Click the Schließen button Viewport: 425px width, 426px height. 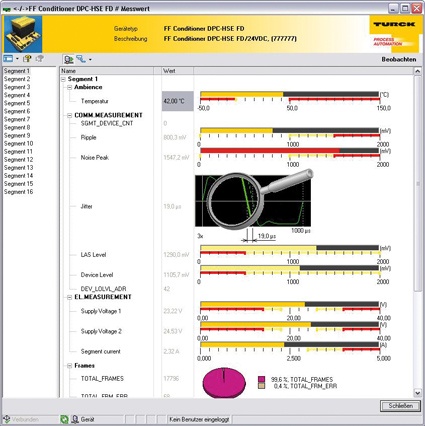(400, 406)
